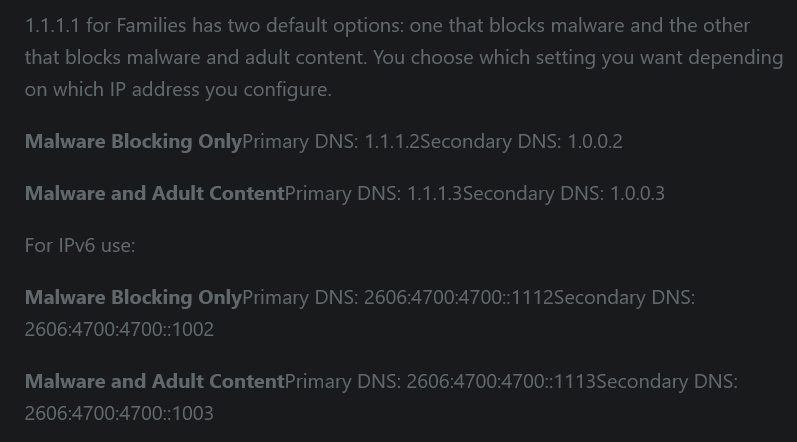The width and height of the screenshot is (797, 442).
Task: Select the 2606:4700:4700::1112 IPv6 address
Action: 458,297
